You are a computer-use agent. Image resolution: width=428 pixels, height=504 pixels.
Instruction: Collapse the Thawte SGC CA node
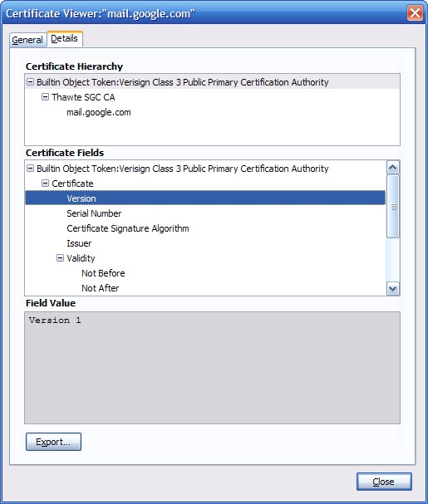pyautogui.click(x=45, y=97)
